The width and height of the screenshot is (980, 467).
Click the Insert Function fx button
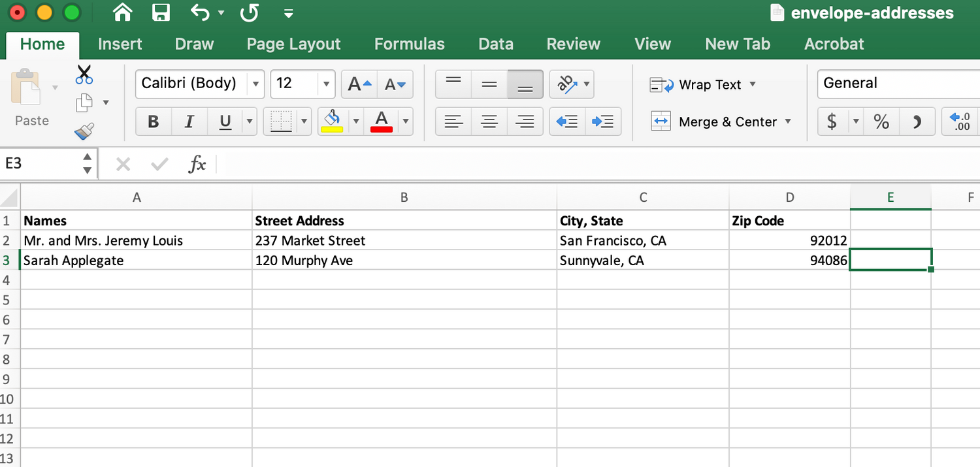[x=197, y=165]
